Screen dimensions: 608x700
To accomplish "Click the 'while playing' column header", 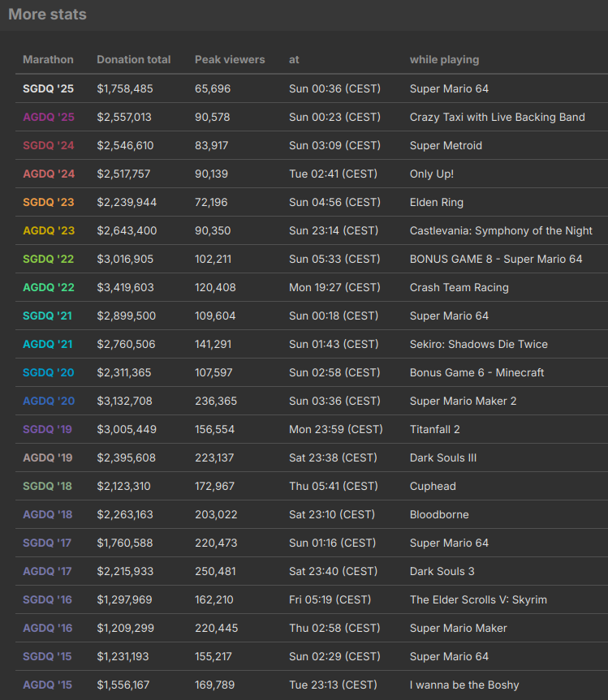I will pos(445,60).
